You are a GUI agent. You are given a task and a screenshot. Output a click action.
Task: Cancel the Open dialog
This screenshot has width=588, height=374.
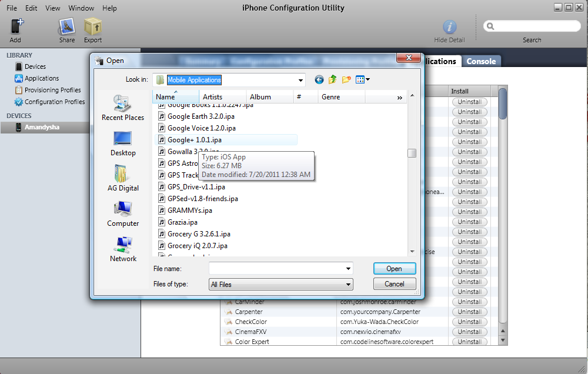[395, 284]
